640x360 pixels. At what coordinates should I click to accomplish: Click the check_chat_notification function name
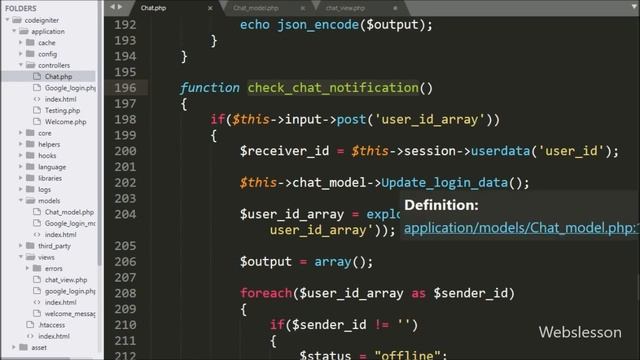333,88
